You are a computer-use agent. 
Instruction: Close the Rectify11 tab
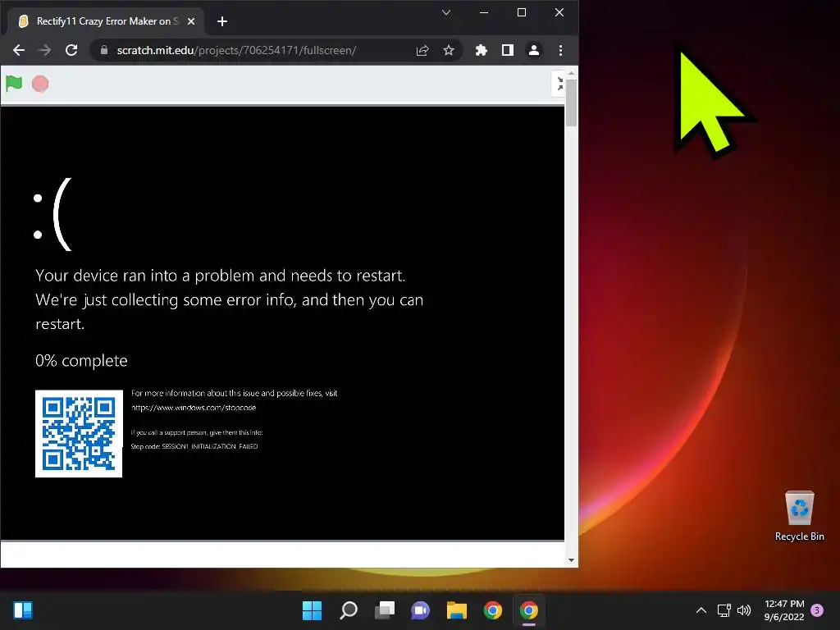191,21
